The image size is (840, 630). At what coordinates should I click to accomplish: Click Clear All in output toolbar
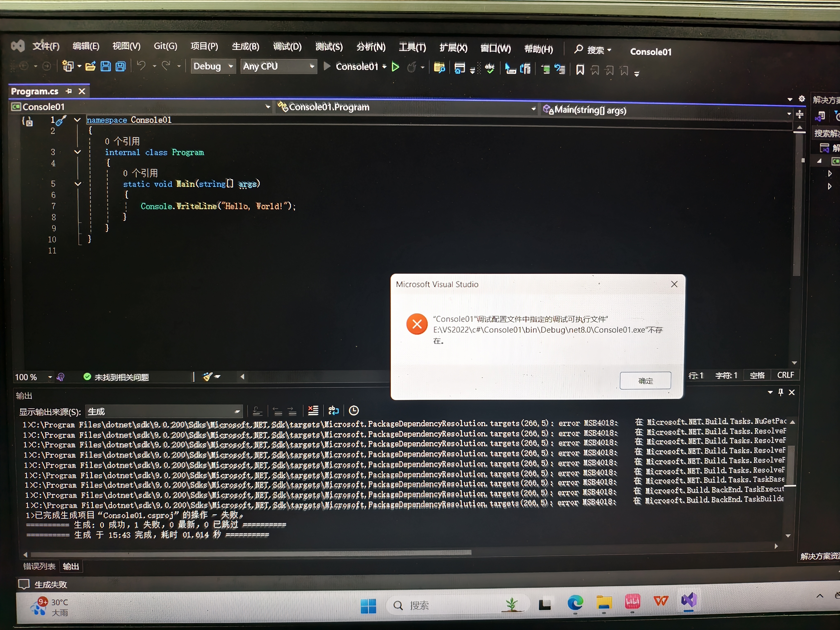[313, 411]
